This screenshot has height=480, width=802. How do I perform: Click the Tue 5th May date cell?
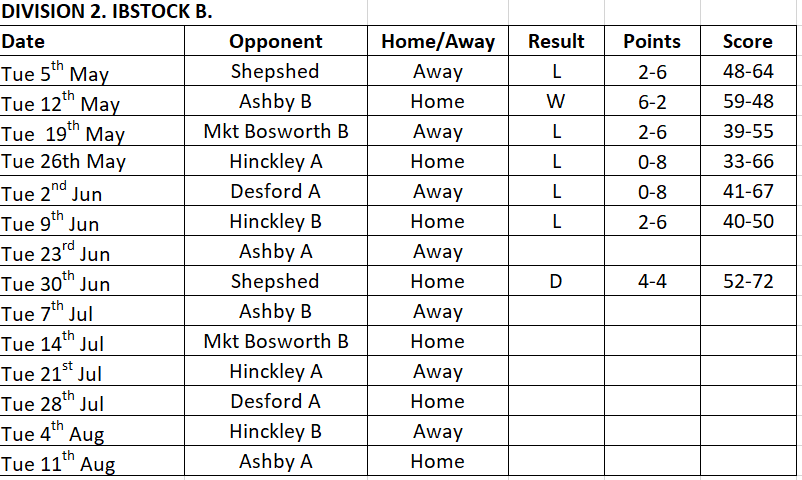(92, 71)
